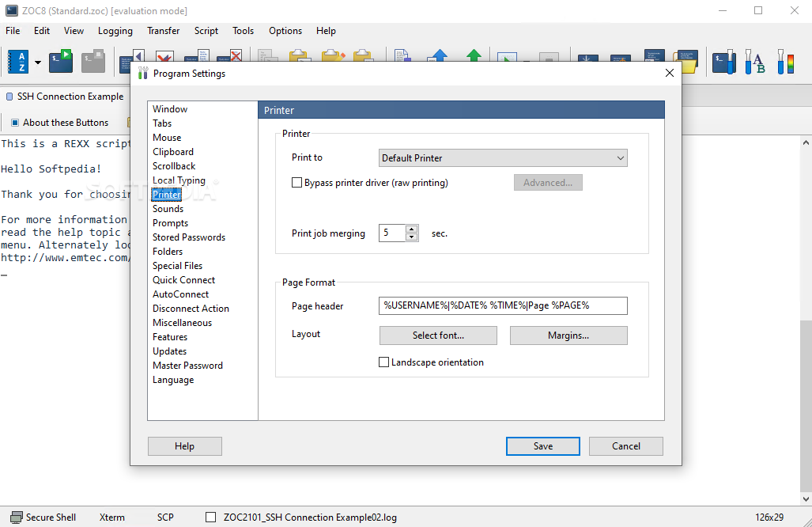Open the Edit menu
The image size is (812, 527).
tap(42, 31)
